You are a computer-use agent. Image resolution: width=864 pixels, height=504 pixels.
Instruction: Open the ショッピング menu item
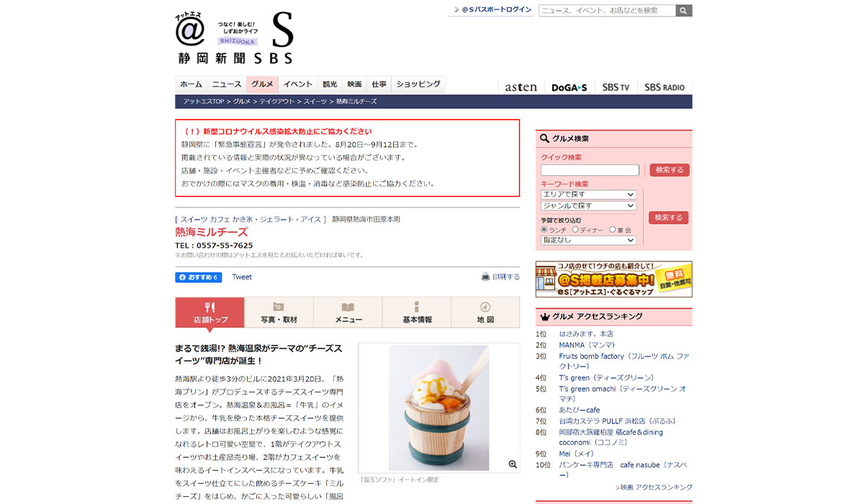(418, 84)
